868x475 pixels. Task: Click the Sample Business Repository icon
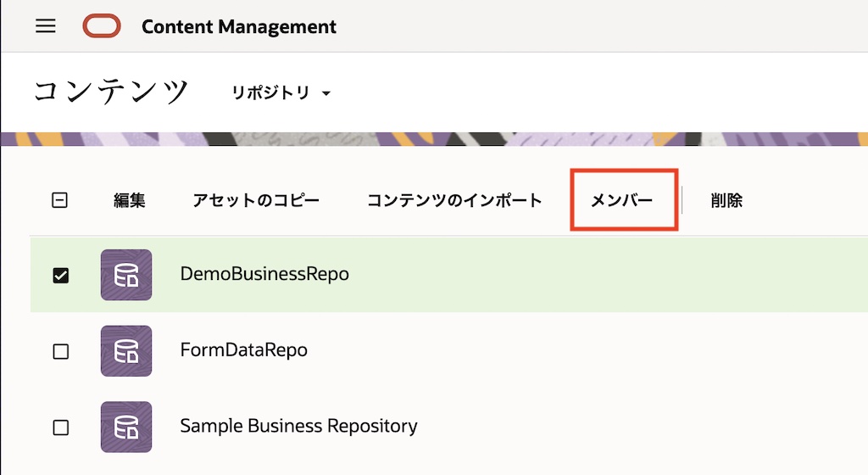tap(126, 427)
